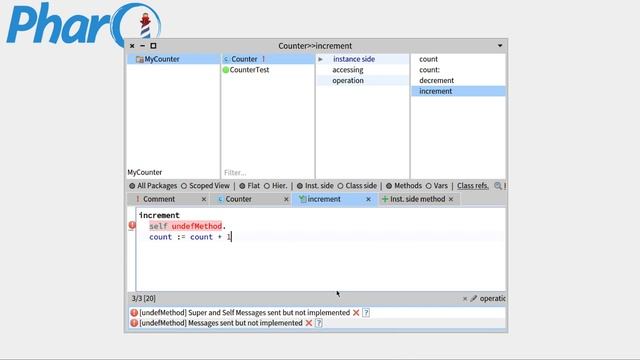
Task: Click the 3/3 [20] cursor position label
Action: click(144, 299)
